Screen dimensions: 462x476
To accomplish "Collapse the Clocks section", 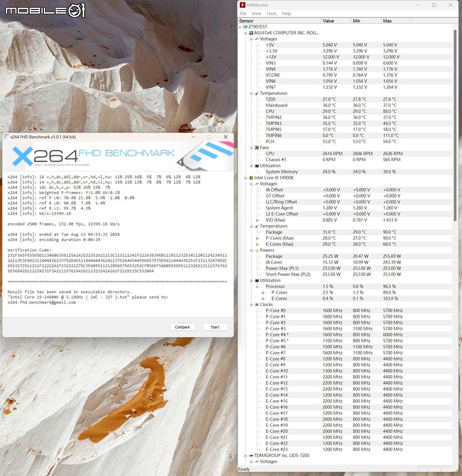I will point(252,305).
